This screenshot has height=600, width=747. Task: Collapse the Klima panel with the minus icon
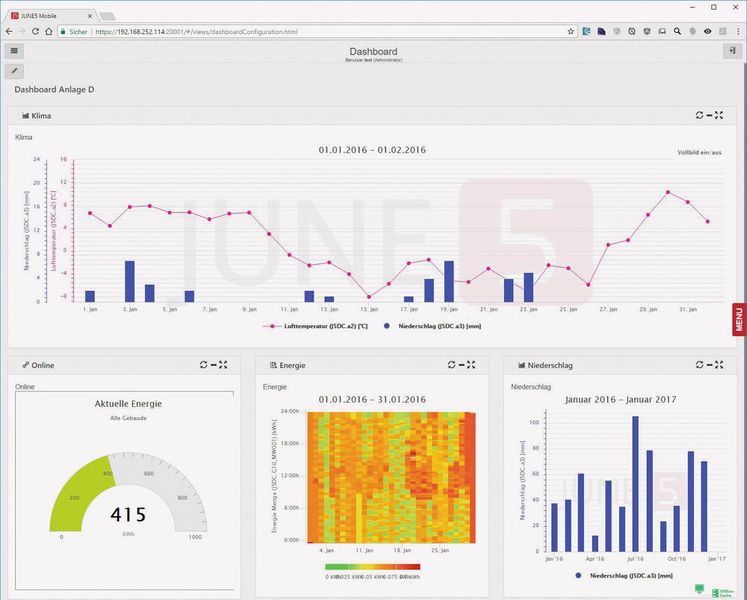pos(709,115)
